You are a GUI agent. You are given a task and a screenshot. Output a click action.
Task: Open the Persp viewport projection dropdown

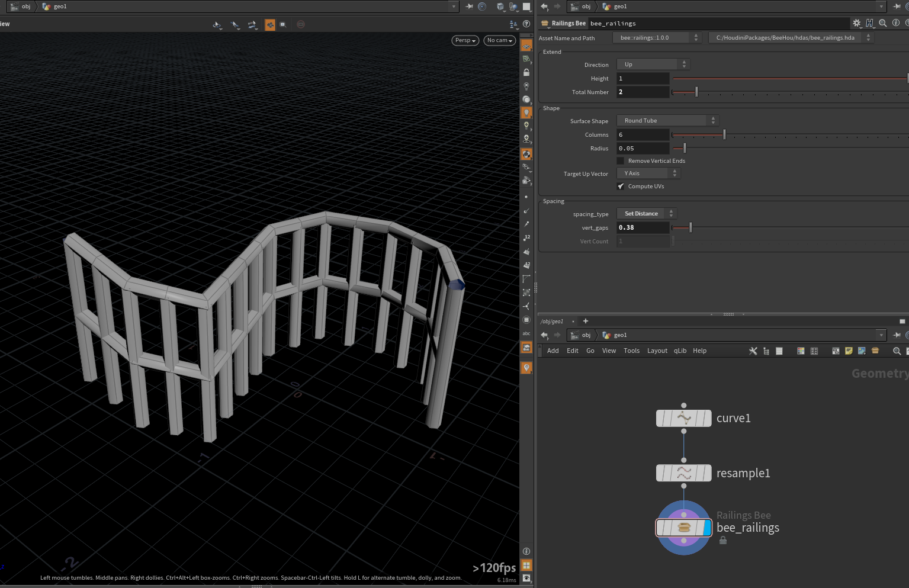(x=465, y=40)
